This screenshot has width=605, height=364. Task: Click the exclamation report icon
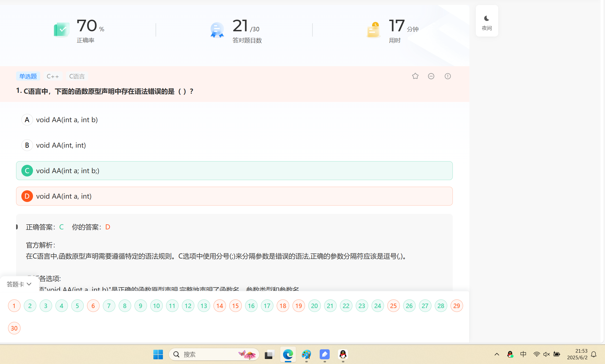448,76
